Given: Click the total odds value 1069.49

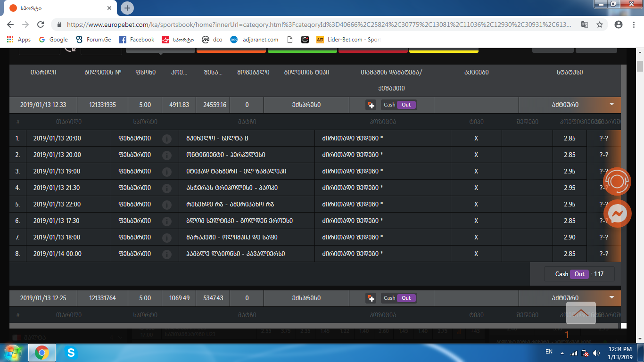Looking at the screenshot, I should click(x=179, y=298).
